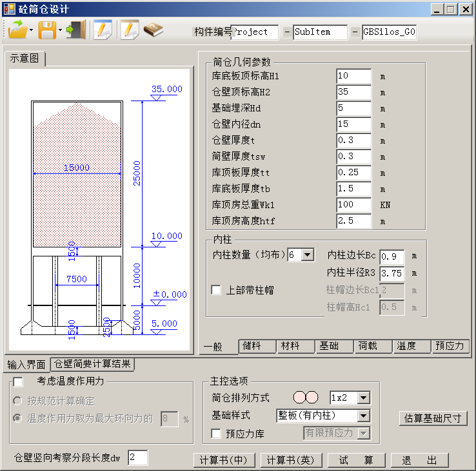The width and height of the screenshot is (476, 471).
Task: Switch to the 一般 tab
Action: (x=213, y=347)
